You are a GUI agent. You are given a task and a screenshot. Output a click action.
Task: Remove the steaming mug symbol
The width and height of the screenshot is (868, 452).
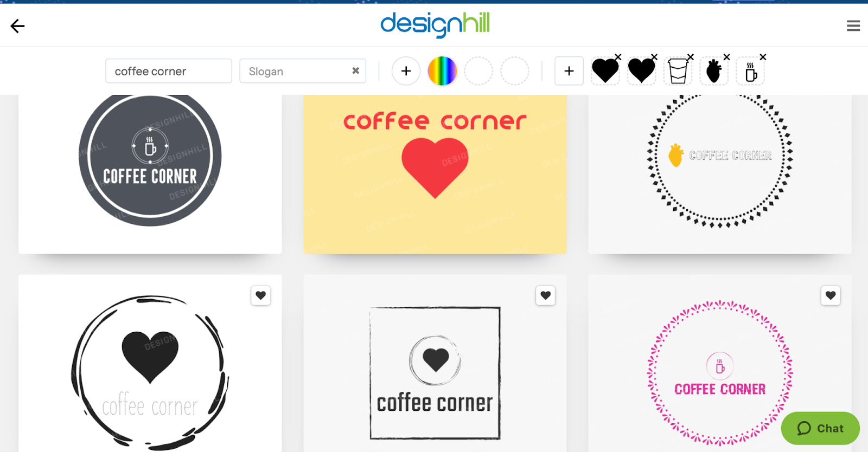763,57
